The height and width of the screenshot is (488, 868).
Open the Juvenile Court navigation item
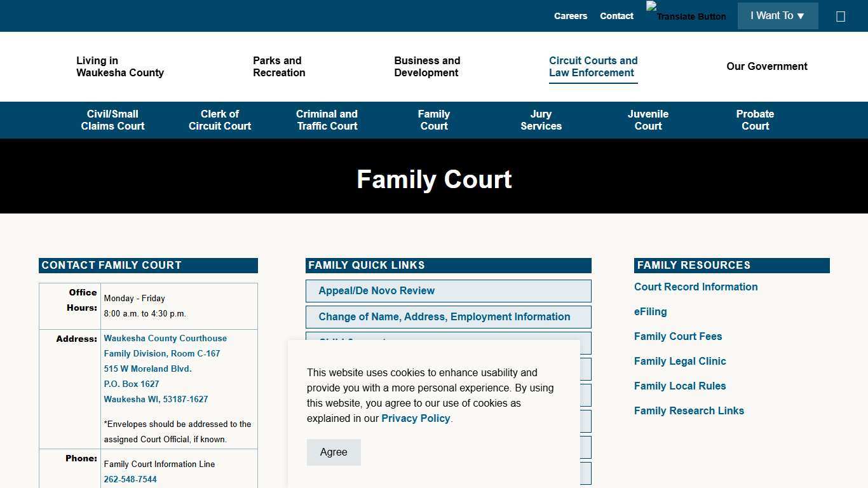648,120
